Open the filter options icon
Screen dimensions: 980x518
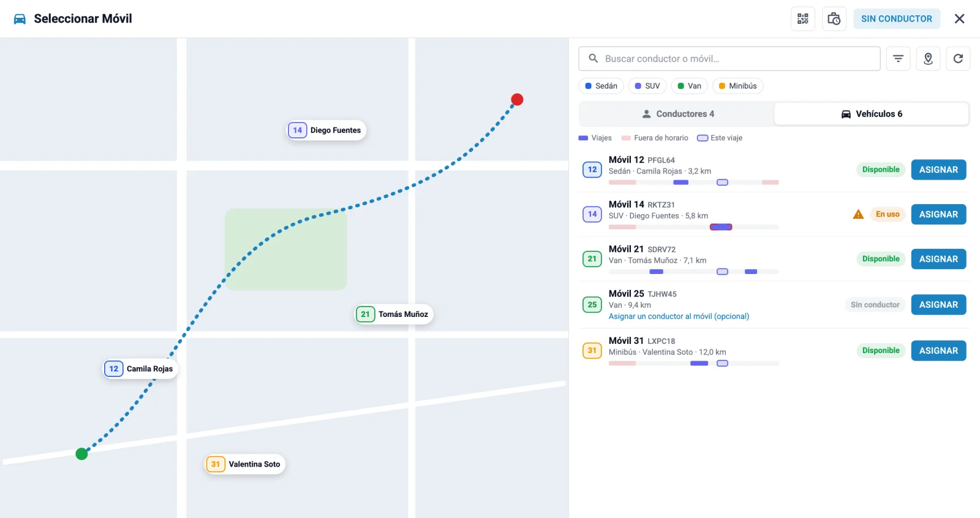point(898,59)
